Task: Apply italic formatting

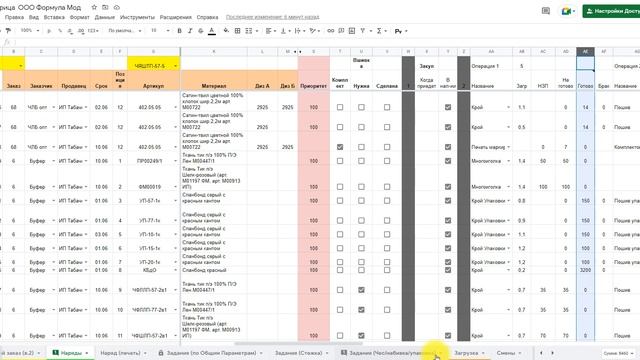Action: pyautogui.click(x=190, y=31)
